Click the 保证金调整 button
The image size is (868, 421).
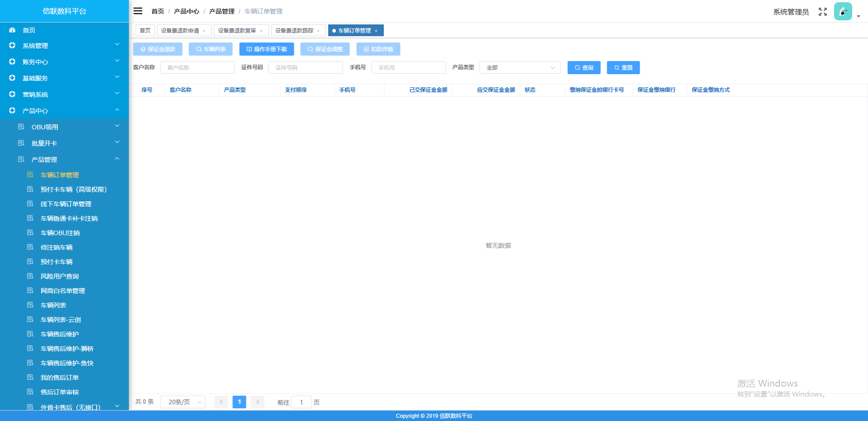(x=325, y=49)
